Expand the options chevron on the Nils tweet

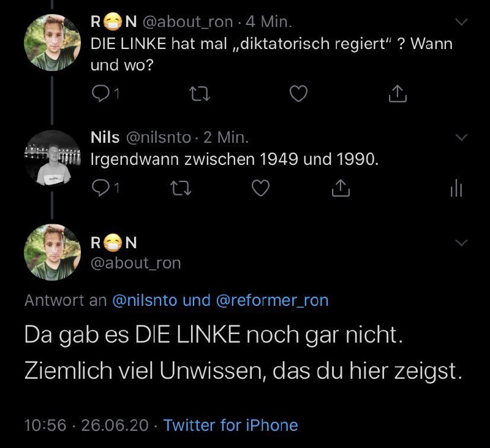(462, 137)
